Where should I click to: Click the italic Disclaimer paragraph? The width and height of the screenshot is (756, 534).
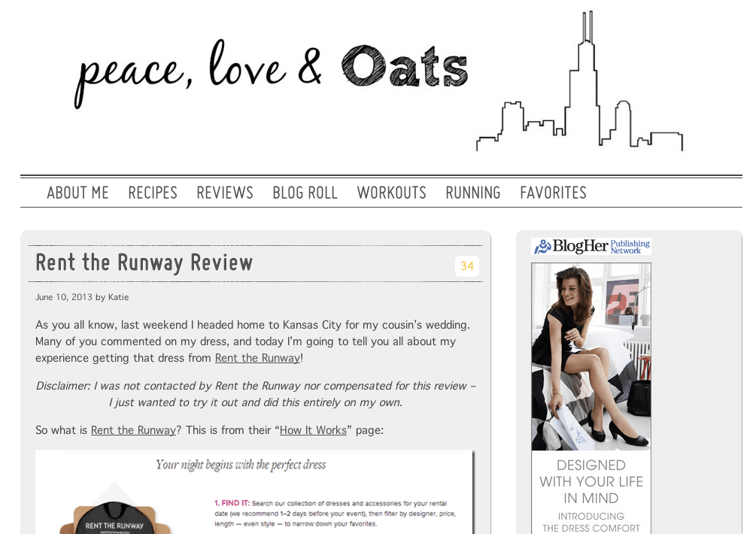pos(256,394)
